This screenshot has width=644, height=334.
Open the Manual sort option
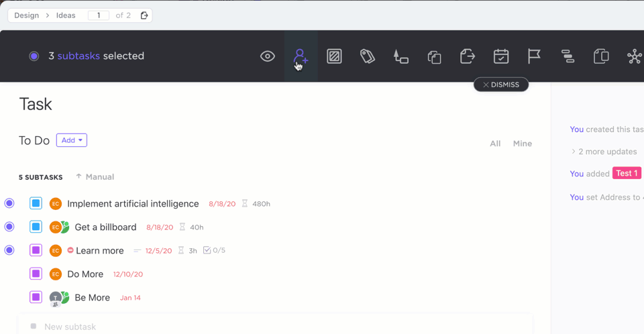(95, 177)
